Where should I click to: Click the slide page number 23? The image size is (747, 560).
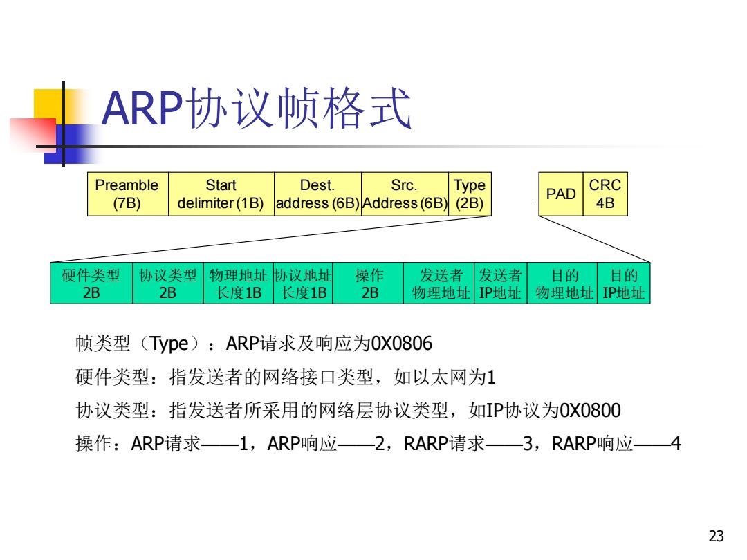pyautogui.click(x=716, y=536)
